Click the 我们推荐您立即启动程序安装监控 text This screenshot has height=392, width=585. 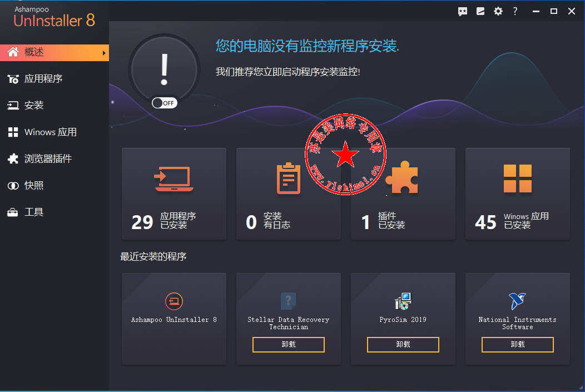287,72
